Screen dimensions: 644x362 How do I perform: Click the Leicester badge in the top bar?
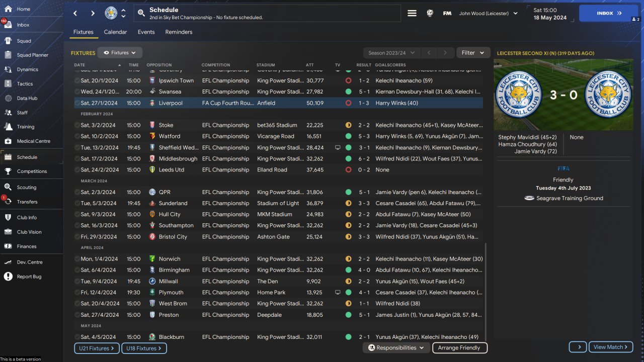pos(111,13)
